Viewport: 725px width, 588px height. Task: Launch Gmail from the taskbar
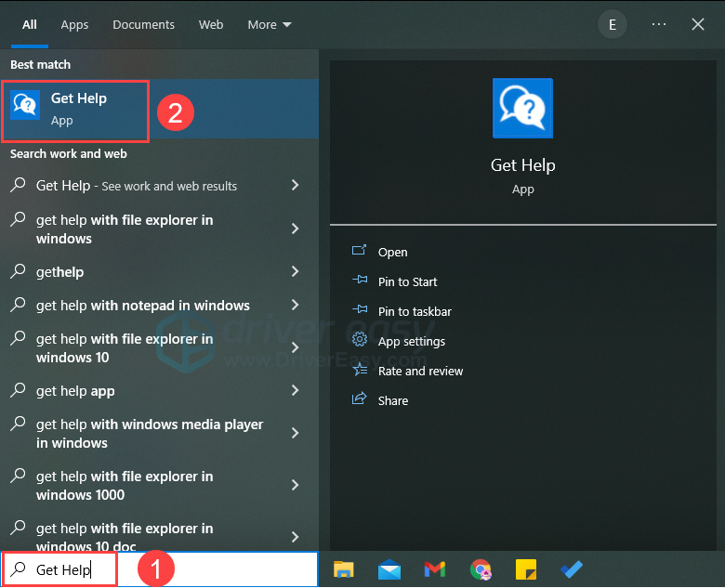[434, 569]
